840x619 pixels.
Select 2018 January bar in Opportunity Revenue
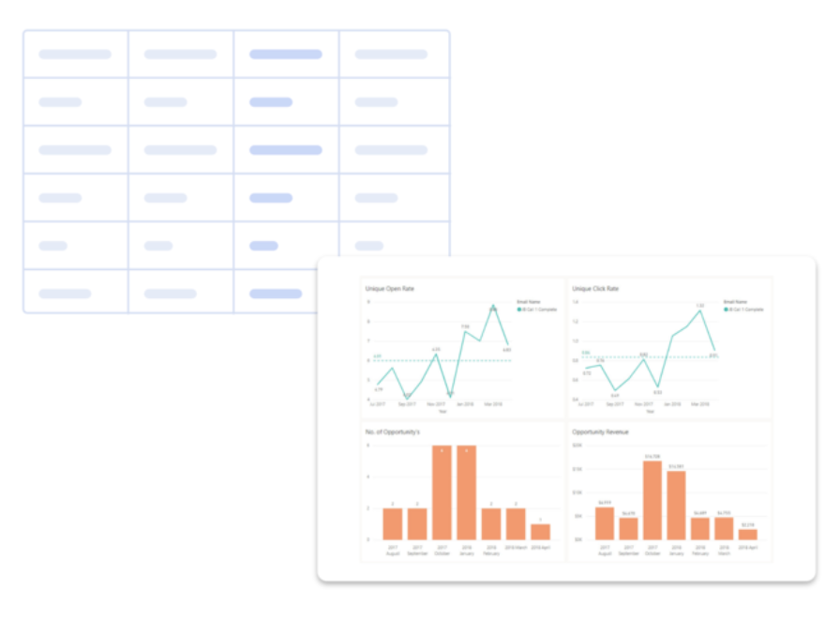click(676, 506)
